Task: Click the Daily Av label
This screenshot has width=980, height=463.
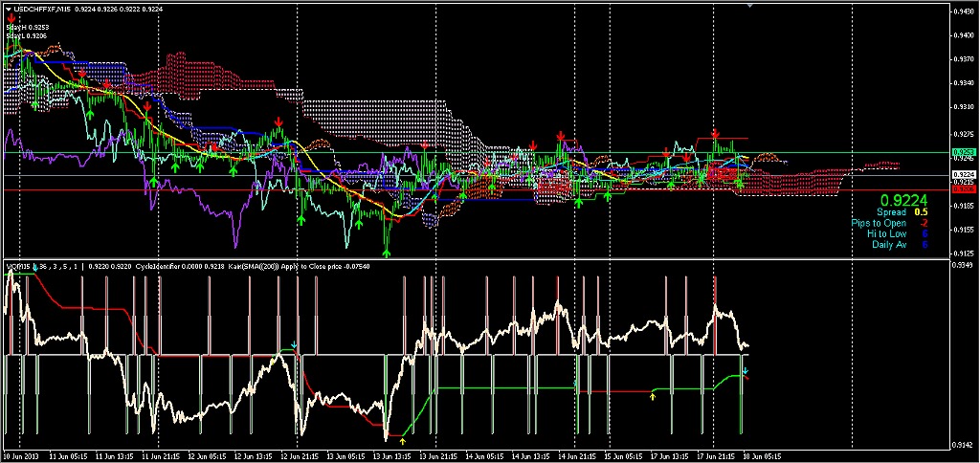Action: click(x=889, y=244)
